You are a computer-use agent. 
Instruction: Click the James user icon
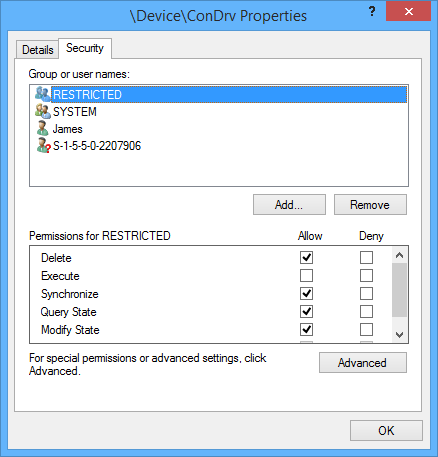point(43,129)
